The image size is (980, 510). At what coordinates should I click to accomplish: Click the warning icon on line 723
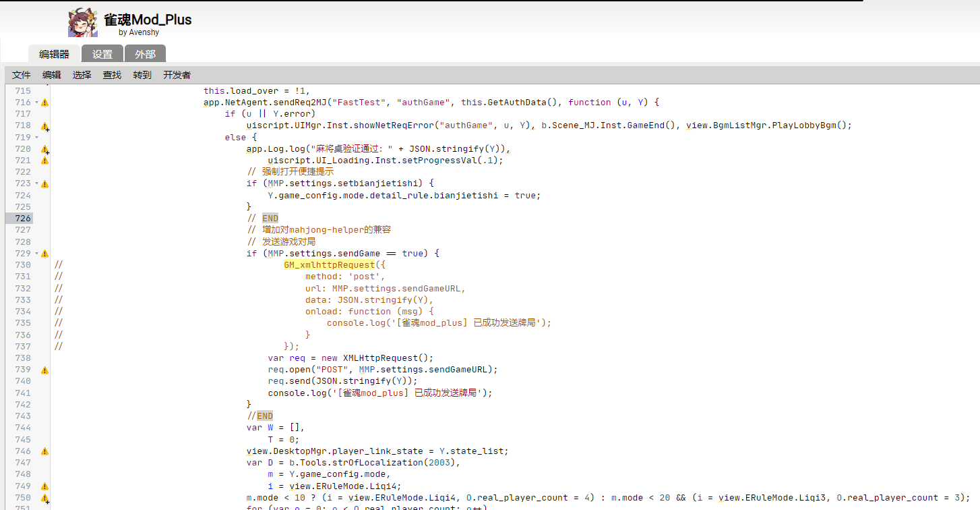coord(44,184)
